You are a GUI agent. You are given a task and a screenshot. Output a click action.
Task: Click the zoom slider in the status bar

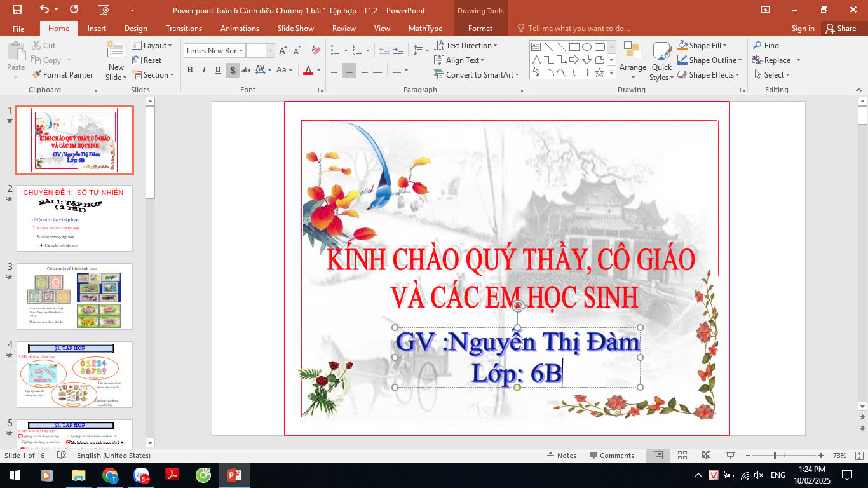[x=775, y=456]
